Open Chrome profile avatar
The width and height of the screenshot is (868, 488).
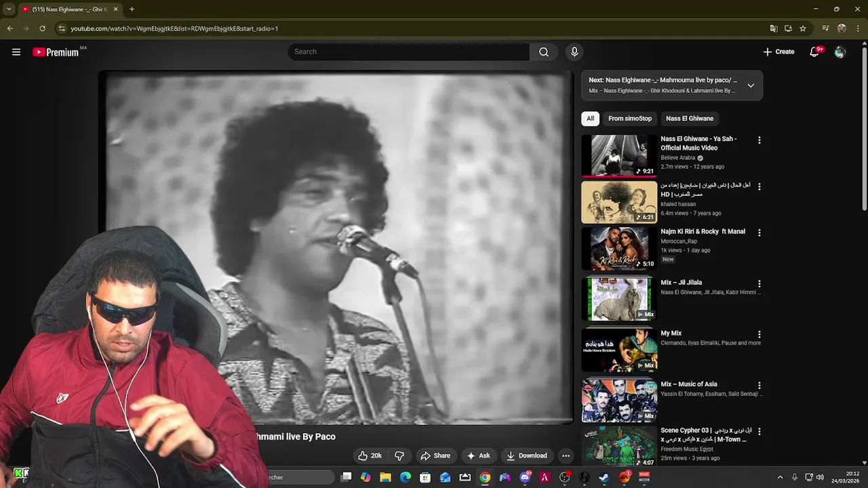pyautogui.click(x=842, y=28)
